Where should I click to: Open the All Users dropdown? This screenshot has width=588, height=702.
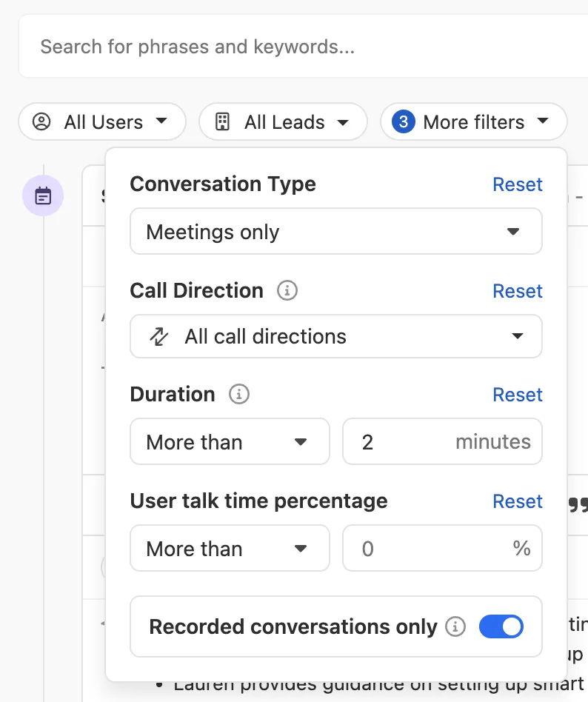click(x=102, y=121)
